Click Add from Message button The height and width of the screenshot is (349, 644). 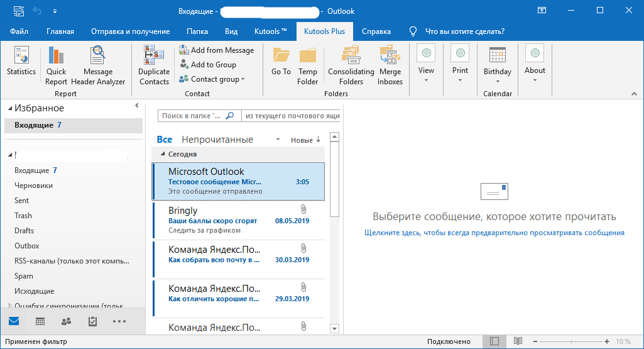(216, 50)
